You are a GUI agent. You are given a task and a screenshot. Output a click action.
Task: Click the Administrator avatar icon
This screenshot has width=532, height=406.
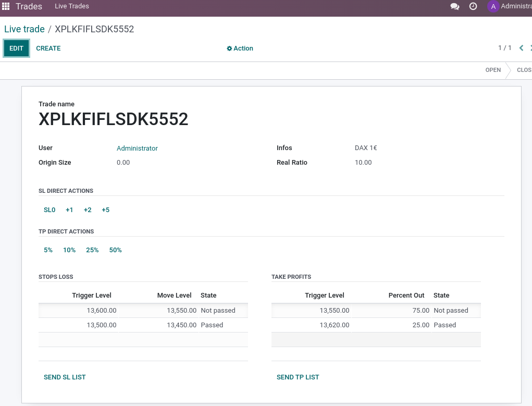[493, 6]
